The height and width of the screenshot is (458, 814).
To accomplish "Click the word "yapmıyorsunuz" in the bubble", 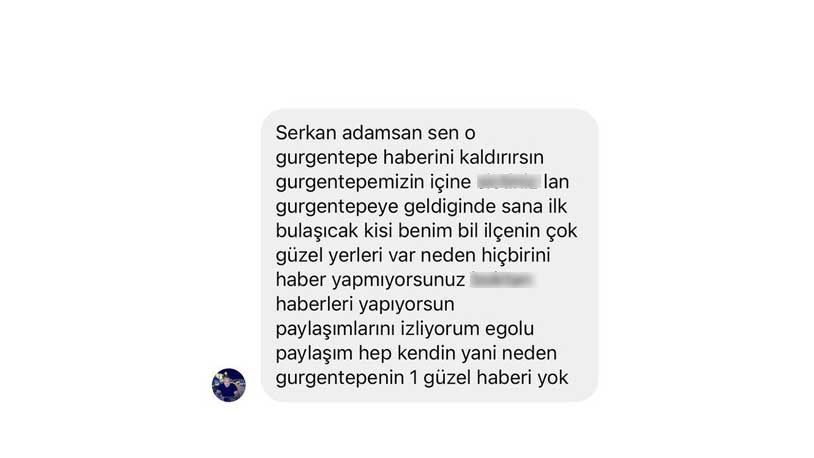I will [398, 280].
